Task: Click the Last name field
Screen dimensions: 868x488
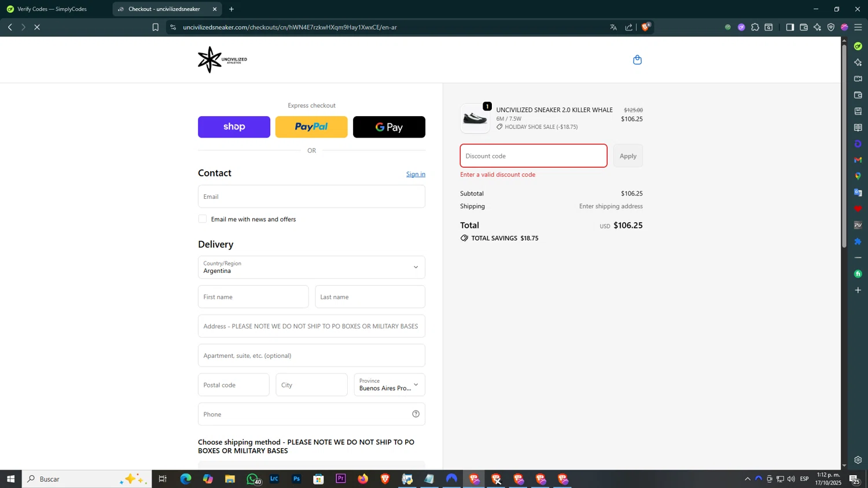Action: [x=370, y=297]
